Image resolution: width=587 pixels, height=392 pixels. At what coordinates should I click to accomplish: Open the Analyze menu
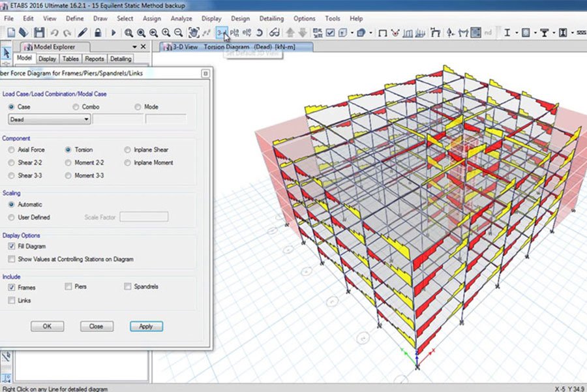(x=181, y=19)
